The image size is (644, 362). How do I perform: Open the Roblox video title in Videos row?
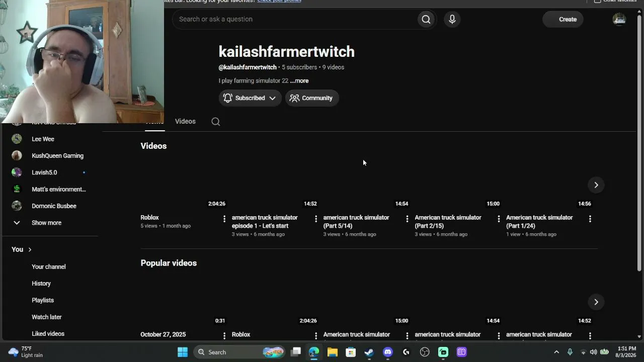pyautogui.click(x=149, y=218)
